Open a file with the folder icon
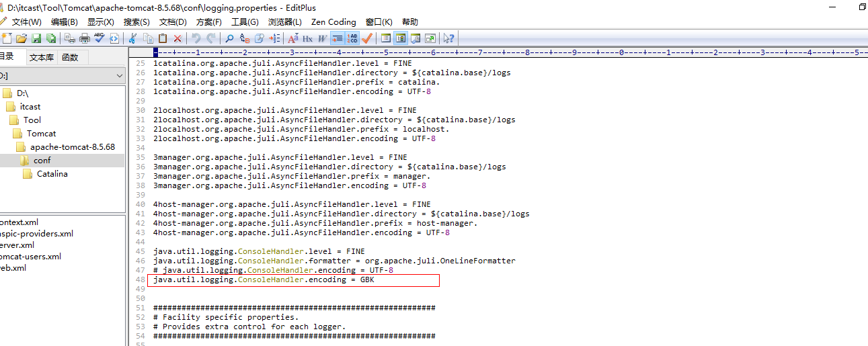The width and height of the screenshot is (868, 346). coord(22,38)
